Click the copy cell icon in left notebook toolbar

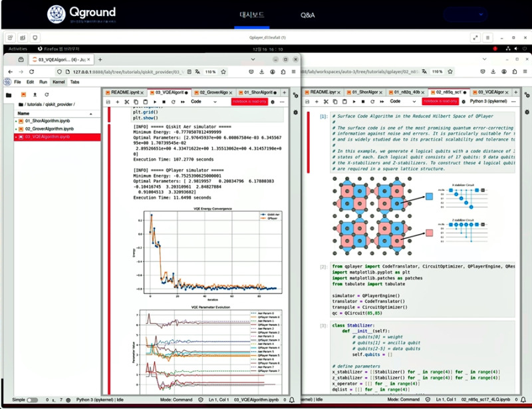point(136,102)
